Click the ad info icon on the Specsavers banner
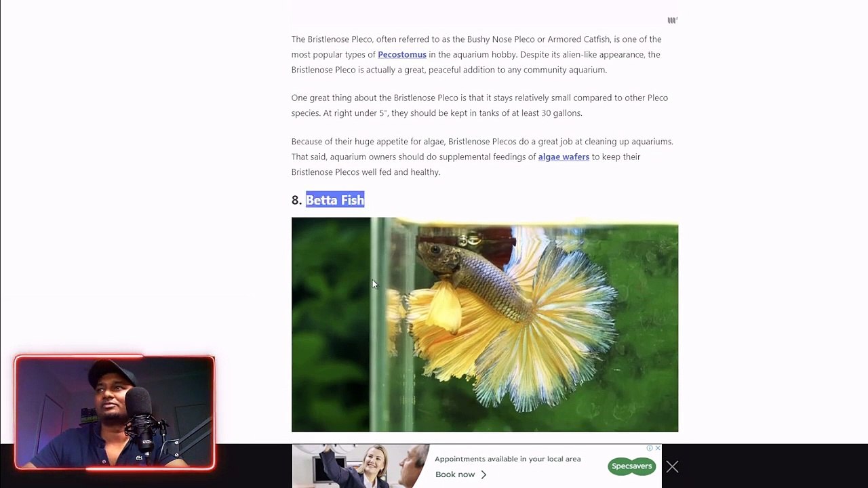Viewport: 868px width, 488px height. tap(650, 448)
